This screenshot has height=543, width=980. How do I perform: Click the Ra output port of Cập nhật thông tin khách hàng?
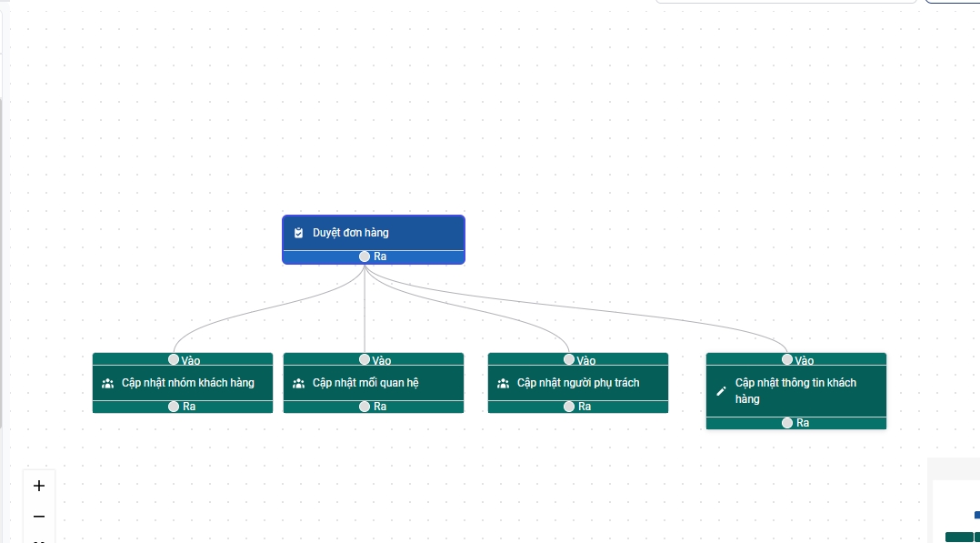point(787,423)
